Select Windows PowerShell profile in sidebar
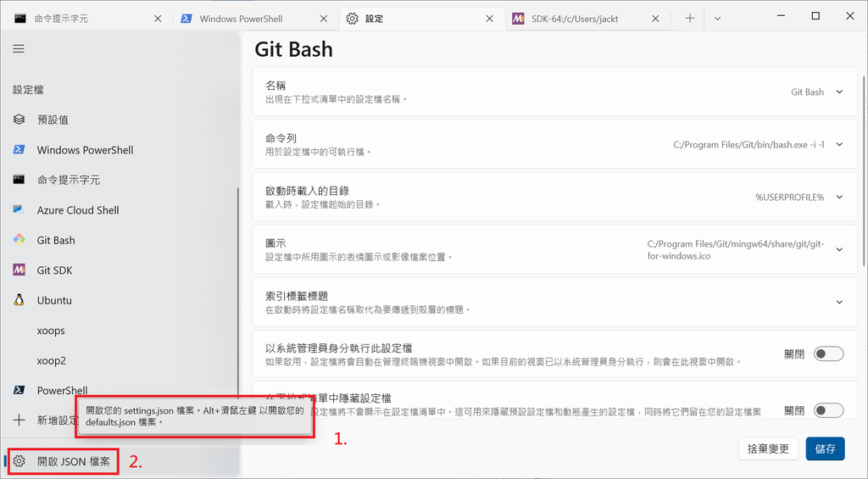Viewport: 868px width, 479px height. [120, 149]
